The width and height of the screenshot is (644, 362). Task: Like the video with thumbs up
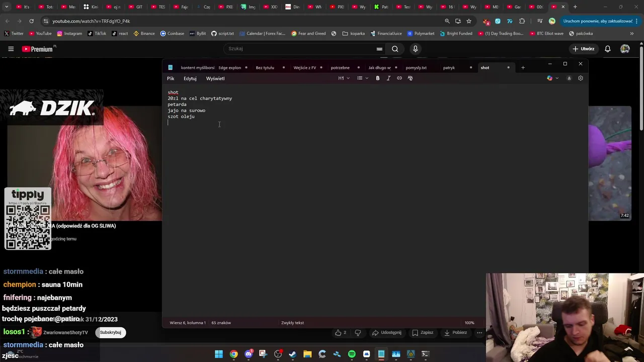(x=341, y=332)
